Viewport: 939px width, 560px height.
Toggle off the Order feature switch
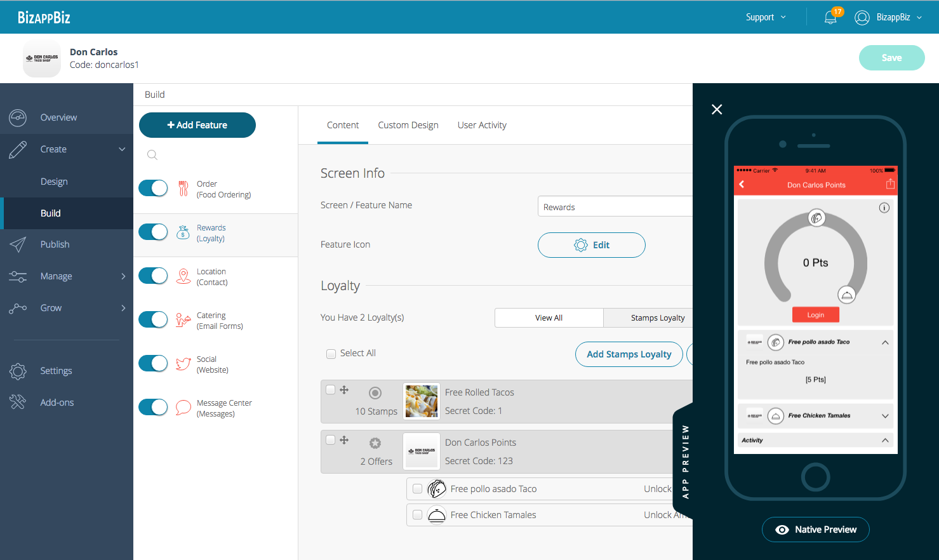tap(153, 189)
